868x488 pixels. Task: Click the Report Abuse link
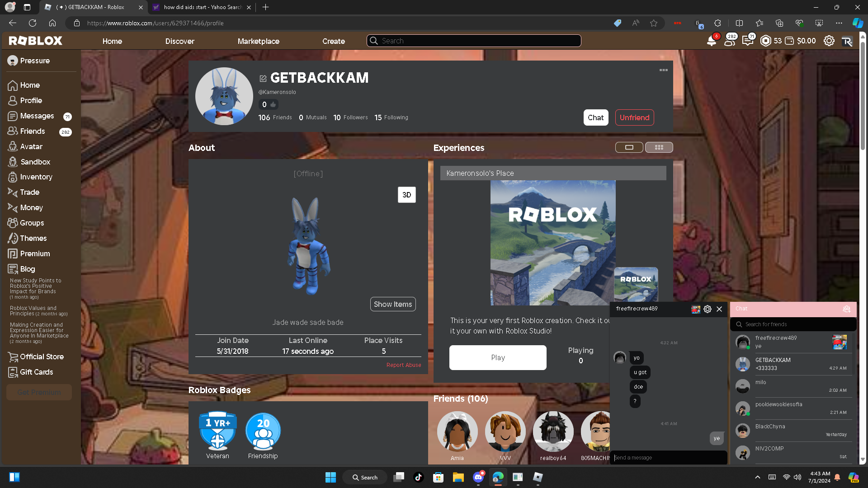[404, 365]
